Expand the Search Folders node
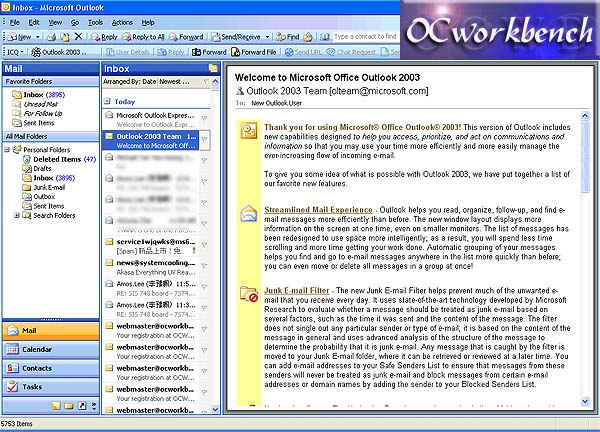The image size is (600, 432). coord(16,215)
